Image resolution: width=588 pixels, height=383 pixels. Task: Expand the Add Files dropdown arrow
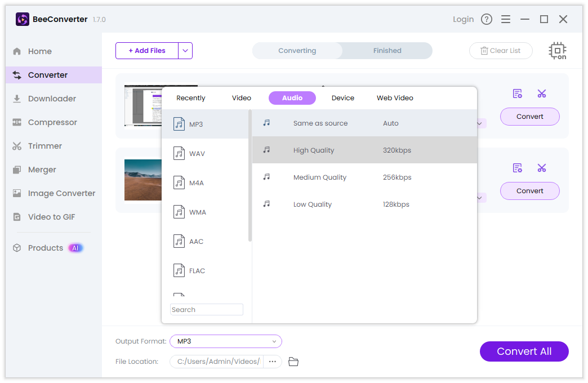click(185, 51)
